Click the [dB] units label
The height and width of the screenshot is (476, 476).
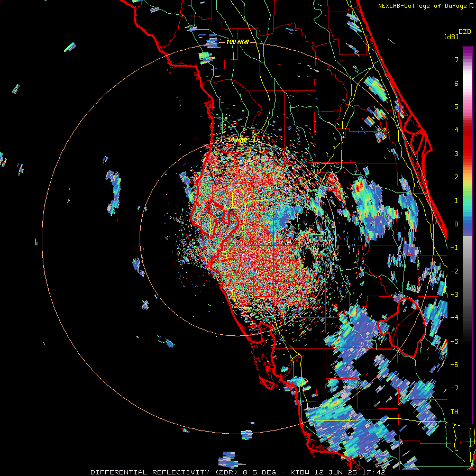(x=451, y=36)
